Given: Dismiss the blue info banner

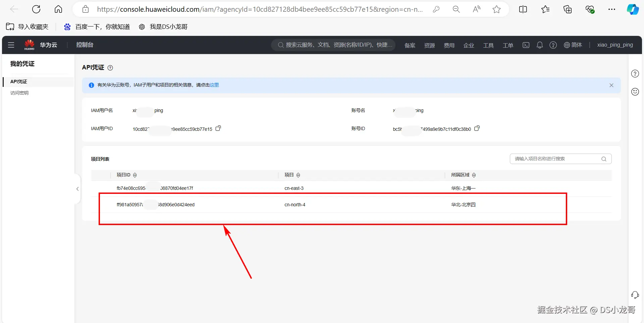Looking at the screenshot, I should [x=611, y=85].
